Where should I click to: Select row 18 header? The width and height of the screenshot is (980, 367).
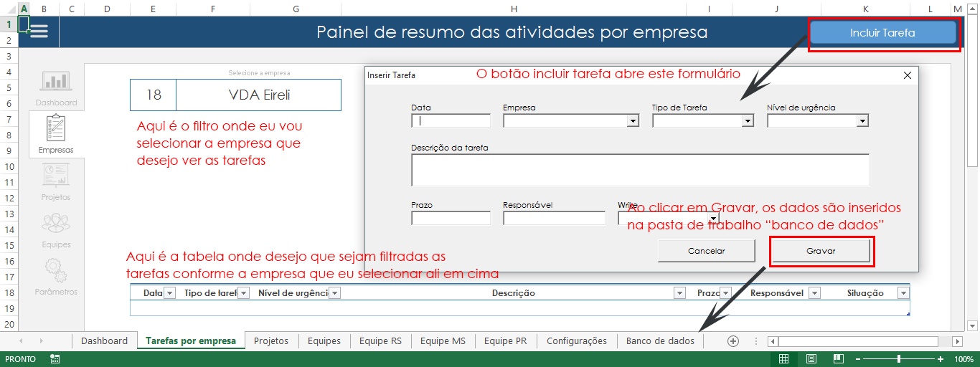click(9, 292)
